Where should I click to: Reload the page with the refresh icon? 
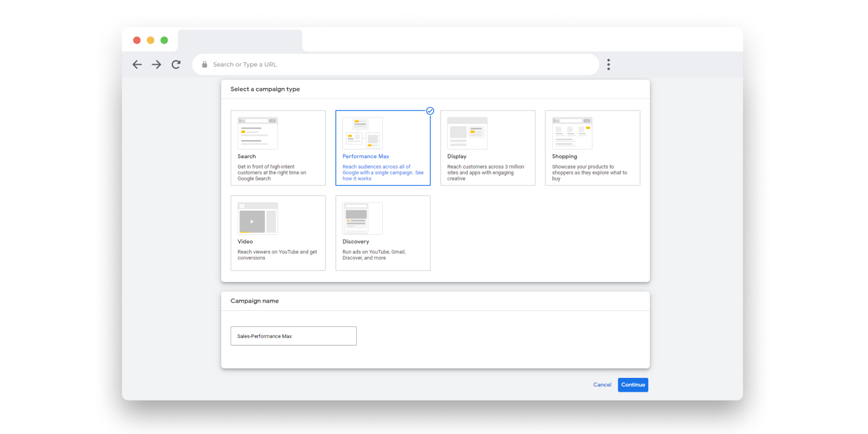[176, 65]
